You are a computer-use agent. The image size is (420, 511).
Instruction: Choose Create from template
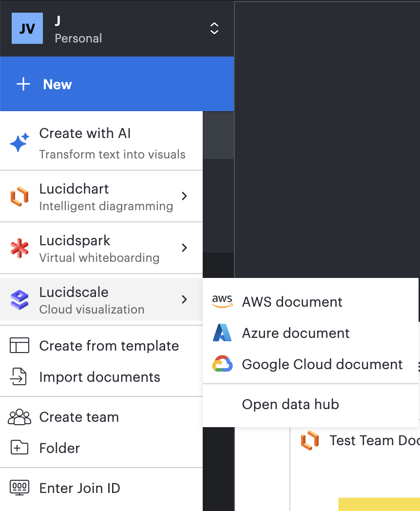click(x=101, y=346)
